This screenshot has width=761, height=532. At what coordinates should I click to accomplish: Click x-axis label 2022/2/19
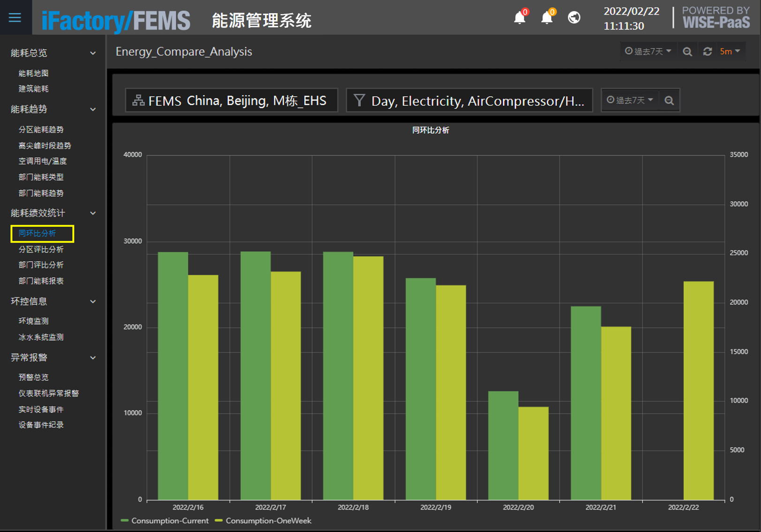click(435, 507)
